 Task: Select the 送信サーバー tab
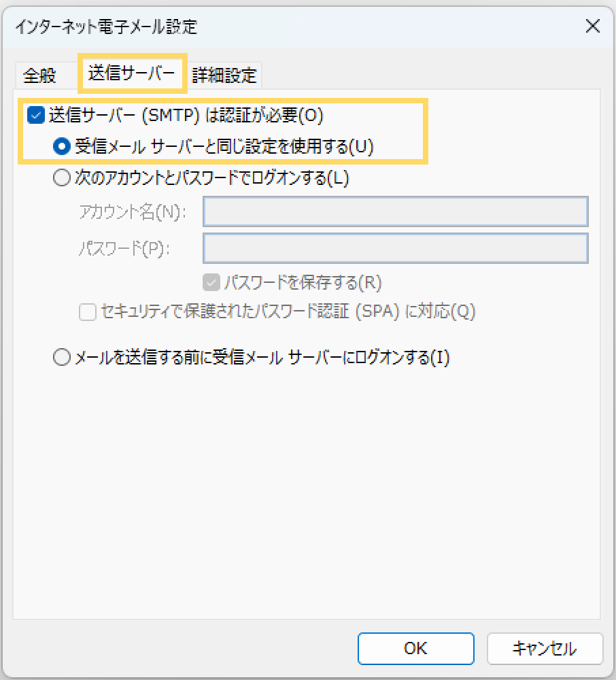pyautogui.click(x=132, y=73)
